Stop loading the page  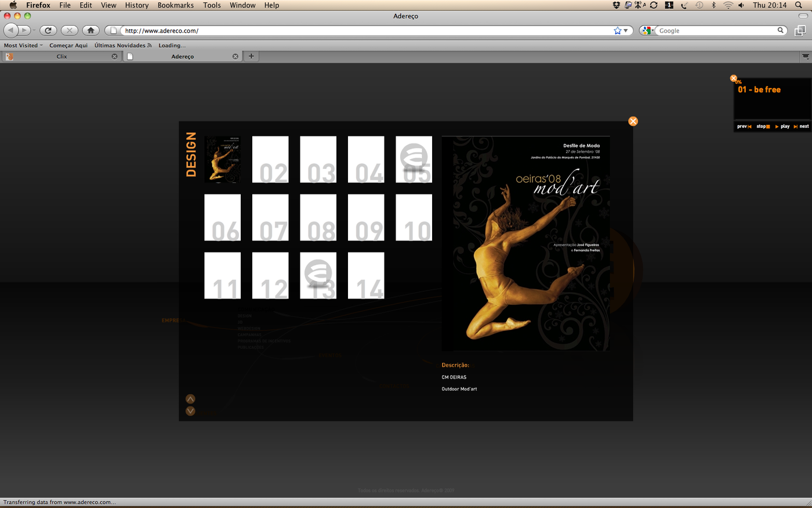click(69, 30)
